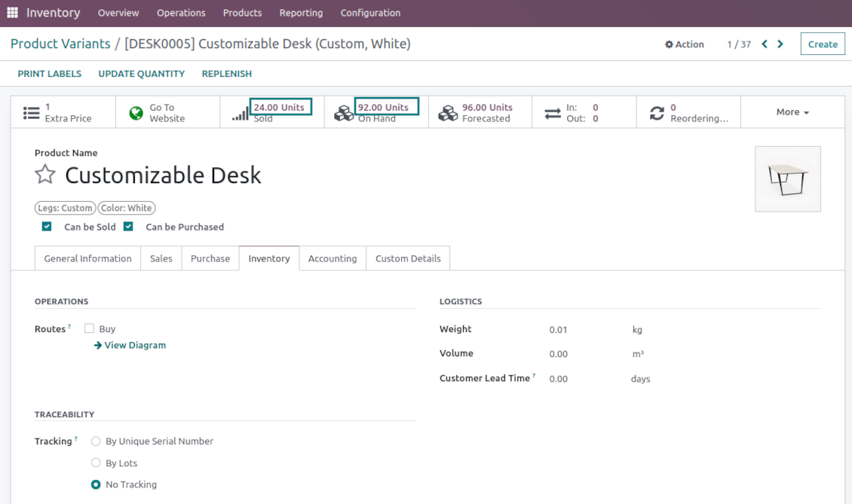Click the product desk image thumbnail
The width and height of the screenshot is (852, 504).
pos(788,179)
